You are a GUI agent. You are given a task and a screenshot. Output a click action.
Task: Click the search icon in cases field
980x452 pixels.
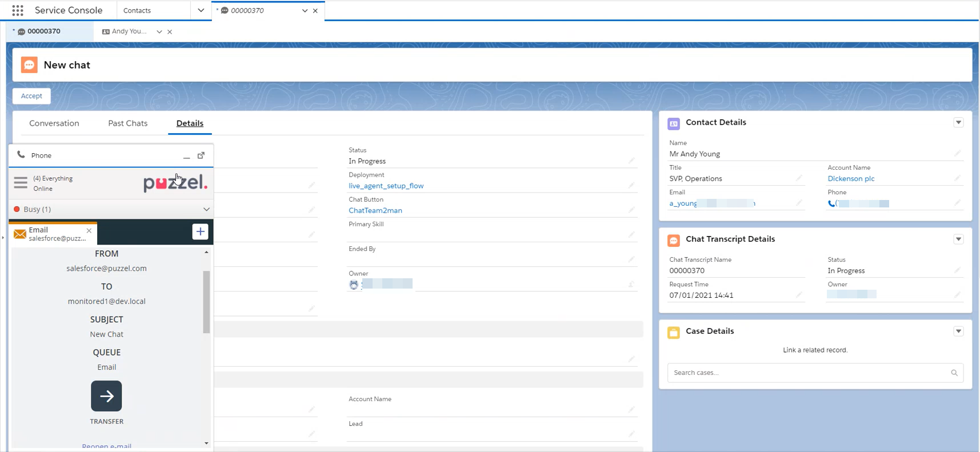(954, 373)
